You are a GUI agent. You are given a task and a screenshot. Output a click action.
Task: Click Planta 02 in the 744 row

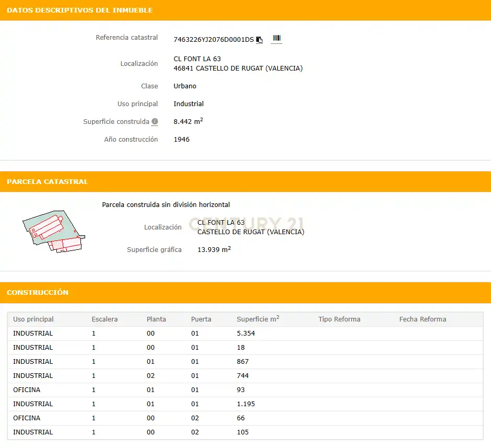(150, 376)
